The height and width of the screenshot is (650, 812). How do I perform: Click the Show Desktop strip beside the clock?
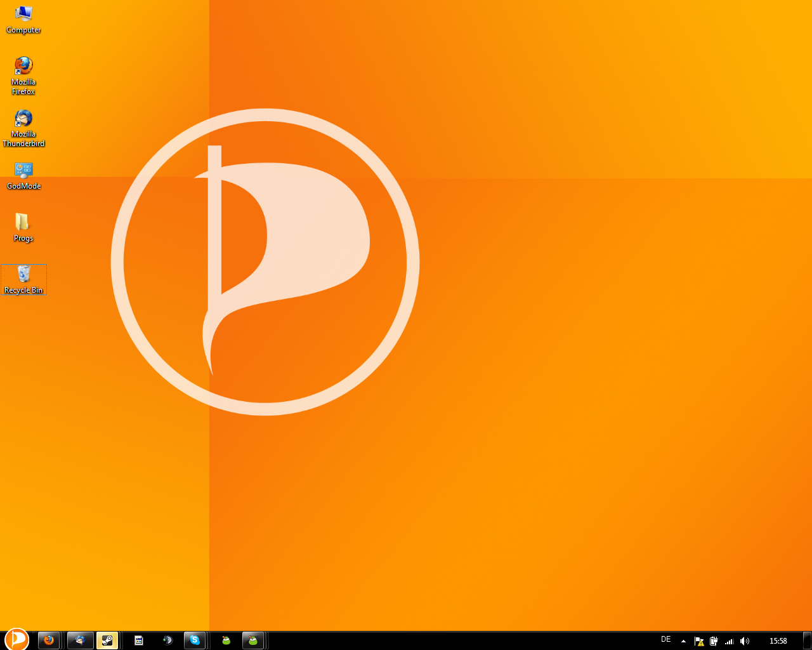coord(808,640)
